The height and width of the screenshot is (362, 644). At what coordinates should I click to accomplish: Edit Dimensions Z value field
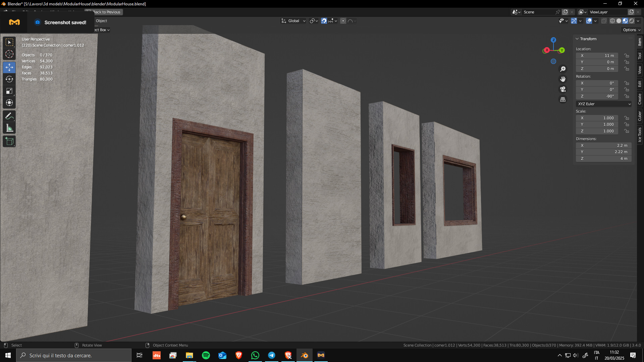[x=604, y=159]
